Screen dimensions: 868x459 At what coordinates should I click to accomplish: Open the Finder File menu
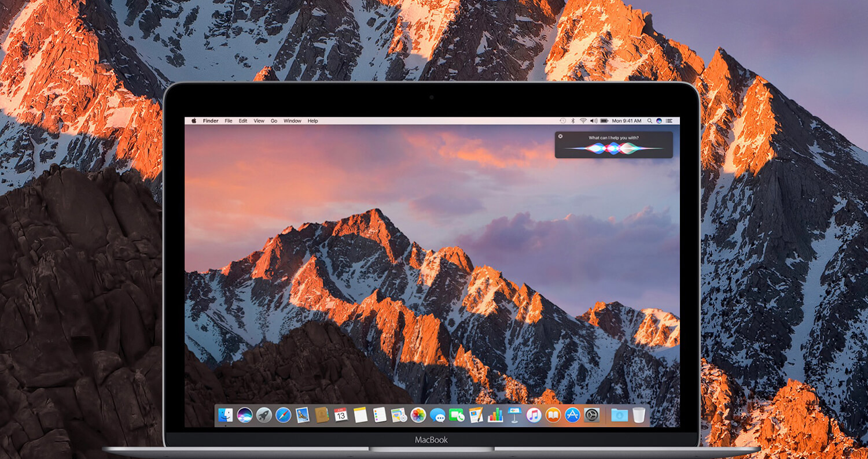(x=228, y=120)
